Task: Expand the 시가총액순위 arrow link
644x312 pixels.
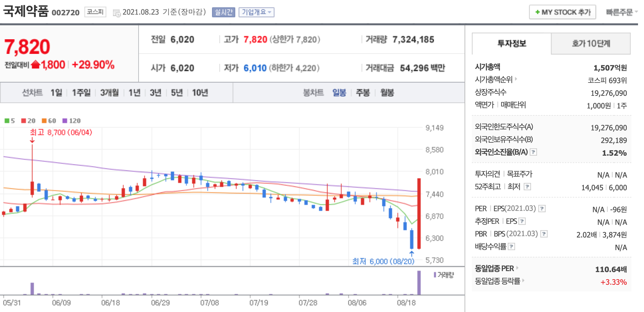Action: tap(516, 79)
